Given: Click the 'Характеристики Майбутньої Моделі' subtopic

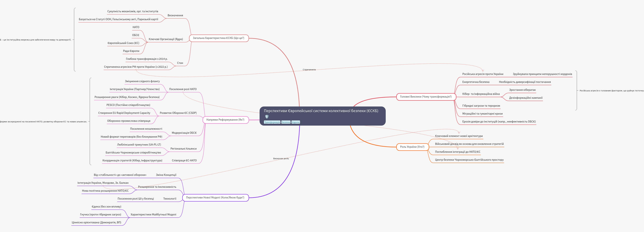Looking at the screenshot, I should [153, 215].
